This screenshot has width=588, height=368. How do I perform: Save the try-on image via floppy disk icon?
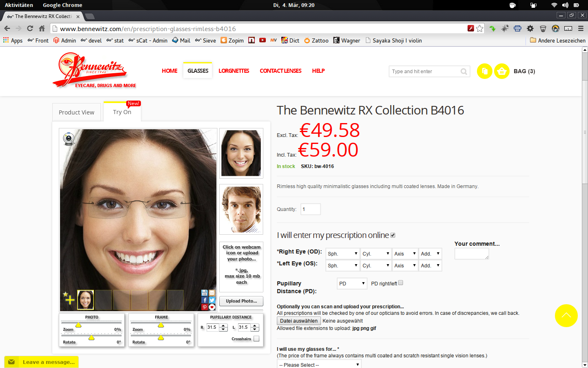tap(204, 292)
